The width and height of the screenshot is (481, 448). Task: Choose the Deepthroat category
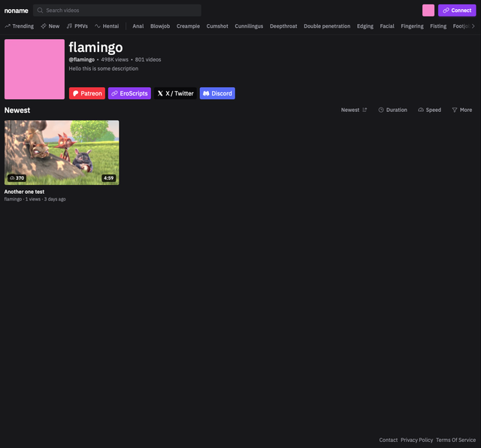pyautogui.click(x=283, y=26)
